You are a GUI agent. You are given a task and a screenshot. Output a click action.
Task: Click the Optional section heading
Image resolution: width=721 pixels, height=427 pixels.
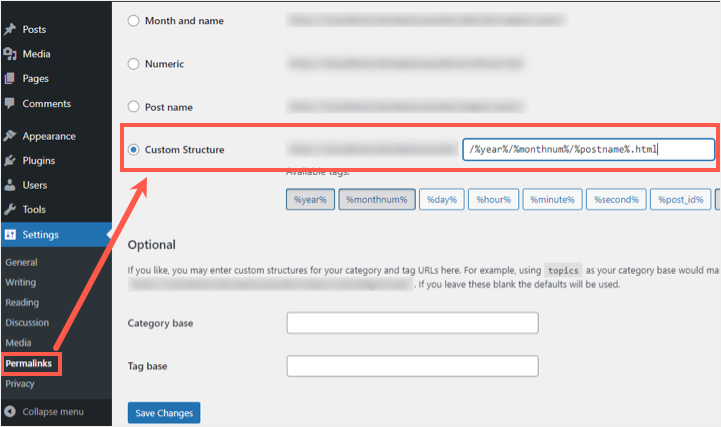point(152,245)
